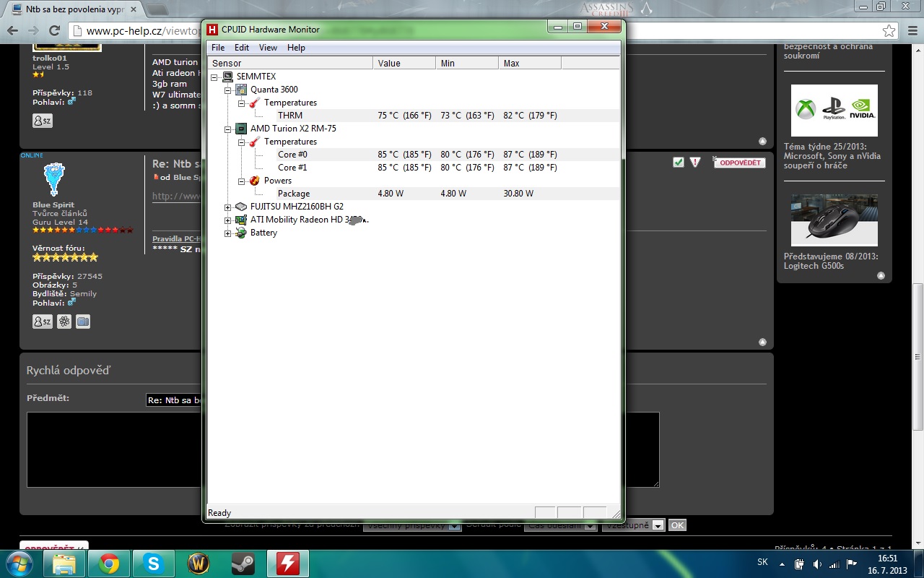The image size is (924, 578).
Task: Click the Quanta 3600 mainboard icon
Action: click(x=241, y=90)
